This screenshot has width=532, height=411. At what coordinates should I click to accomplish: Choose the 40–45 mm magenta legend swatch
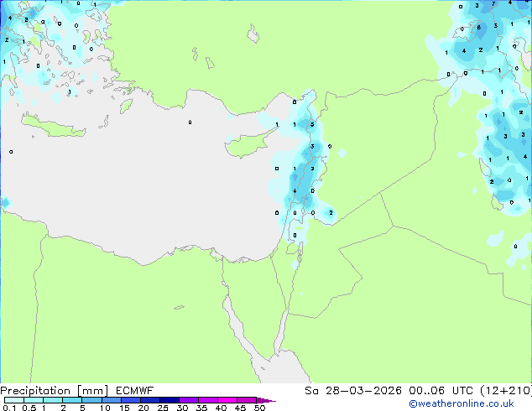click(x=227, y=400)
